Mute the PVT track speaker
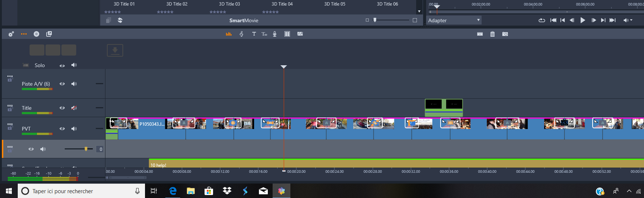 pos(74,129)
